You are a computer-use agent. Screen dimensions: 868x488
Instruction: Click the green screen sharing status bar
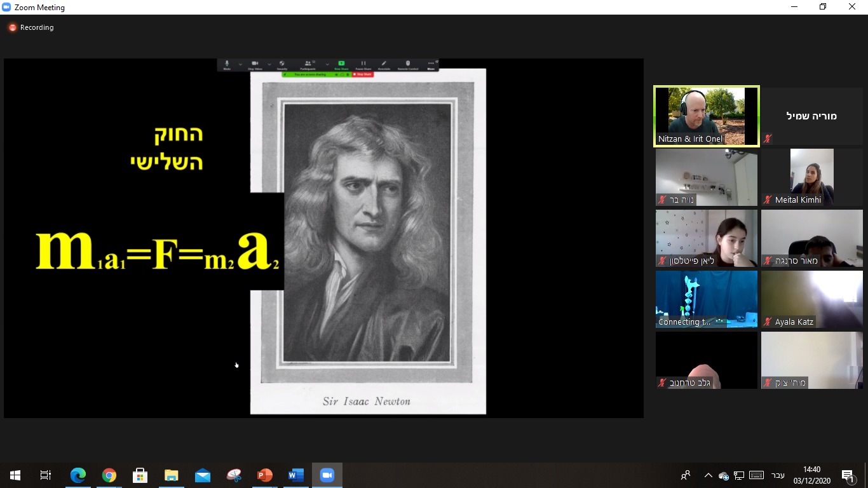pyautogui.click(x=316, y=74)
